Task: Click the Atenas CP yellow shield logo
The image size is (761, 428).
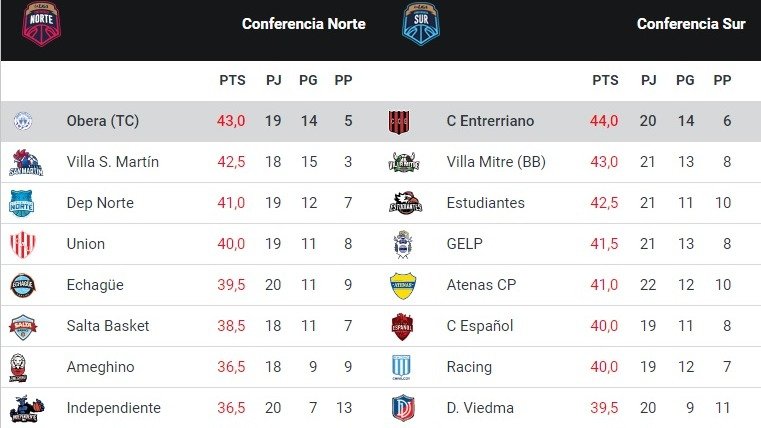Action: (x=403, y=285)
